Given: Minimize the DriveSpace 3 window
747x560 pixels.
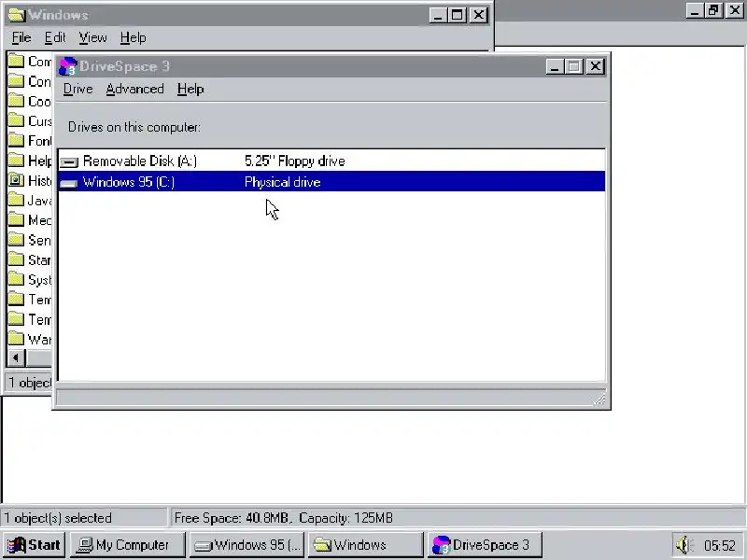Looking at the screenshot, I should (x=554, y=66).
